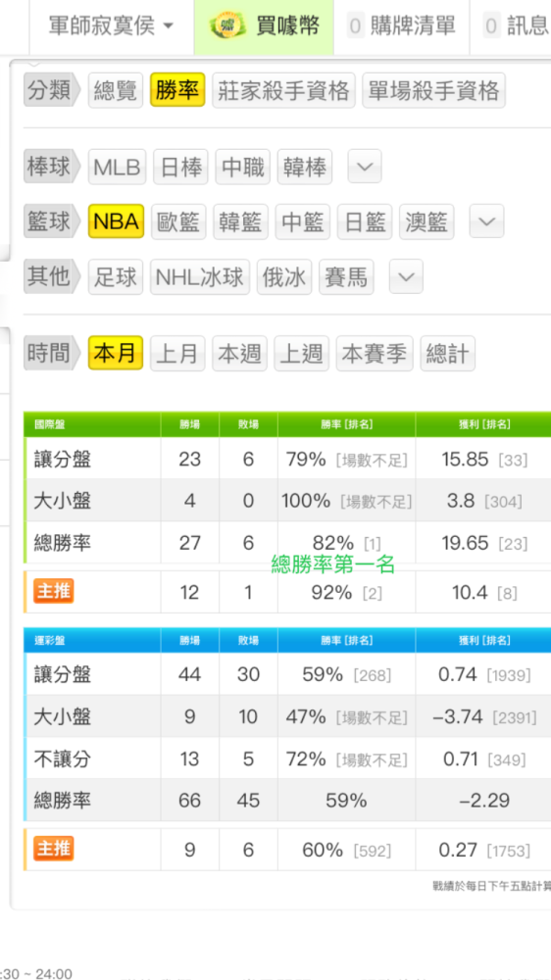551x980 pixels.
Task: Choose the 中職 league filter
Action: [243, 167]
